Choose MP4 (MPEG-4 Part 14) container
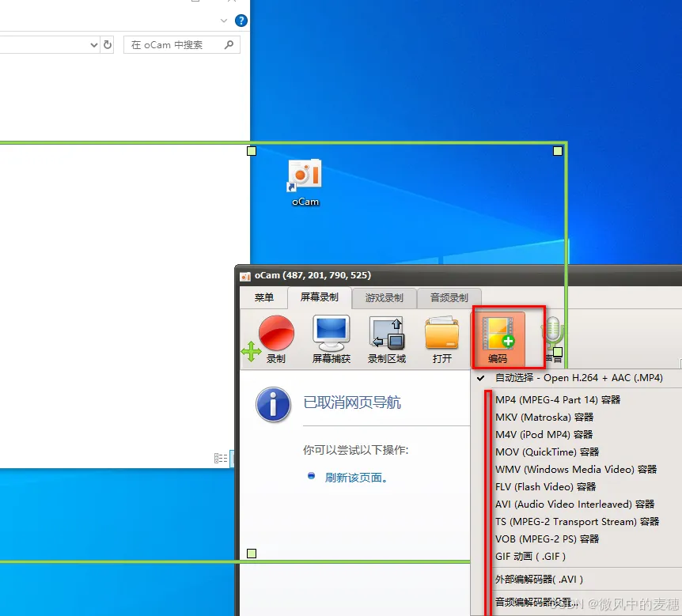Screen dimensions: 682x616 coord(558,399)
